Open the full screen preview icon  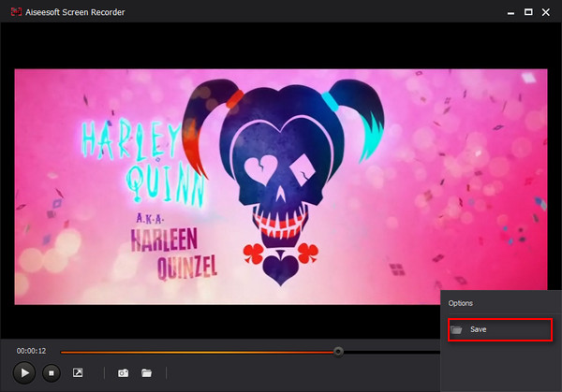[x=78, y=372]
